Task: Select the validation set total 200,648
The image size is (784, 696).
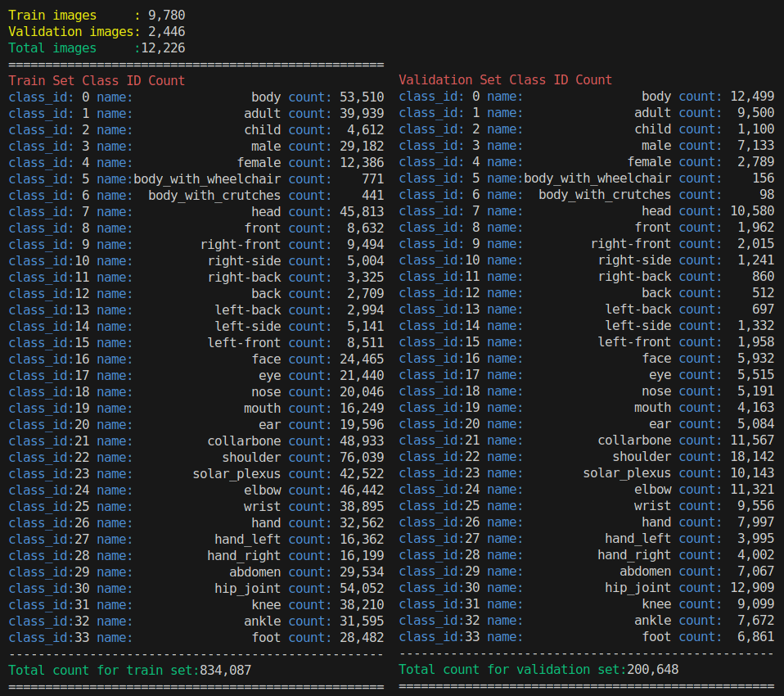Action: click(653, 670)
